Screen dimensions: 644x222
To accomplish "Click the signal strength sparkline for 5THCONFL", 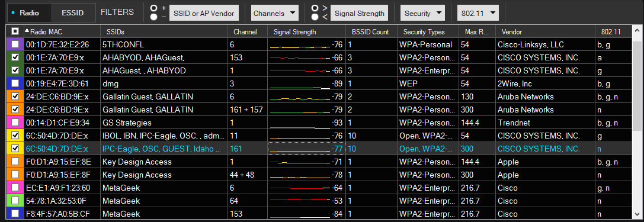I will point(300,44).
